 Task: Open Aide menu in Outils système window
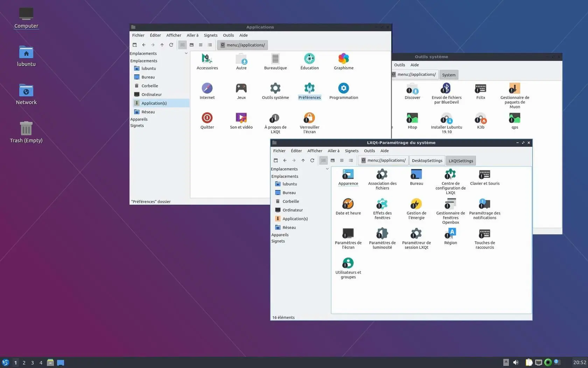point(414,65)
